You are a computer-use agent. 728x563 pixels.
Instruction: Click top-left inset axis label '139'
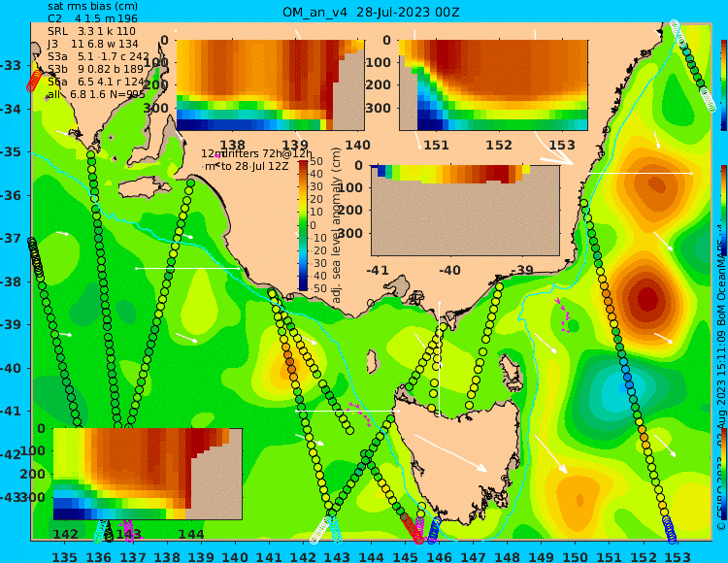pyautogui.click(x=295, y=146)
